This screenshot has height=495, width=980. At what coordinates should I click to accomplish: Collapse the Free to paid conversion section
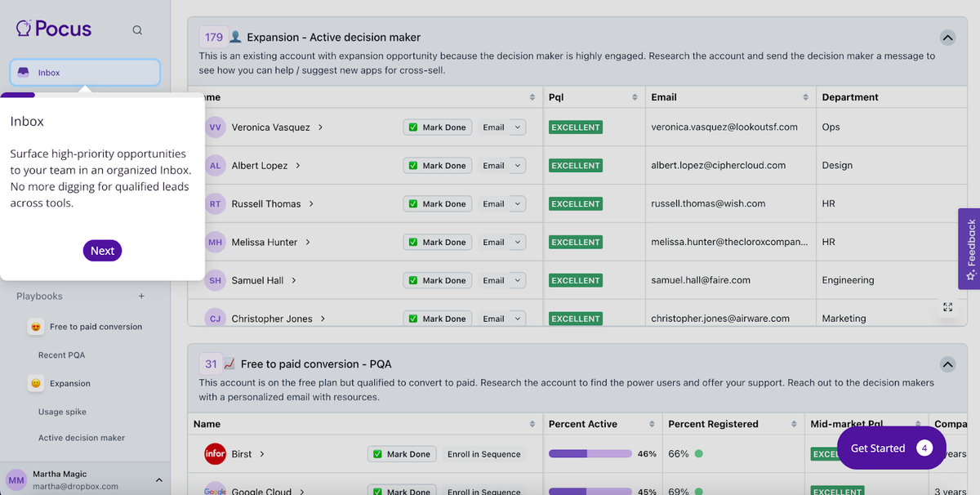click(x=947, y=364)
